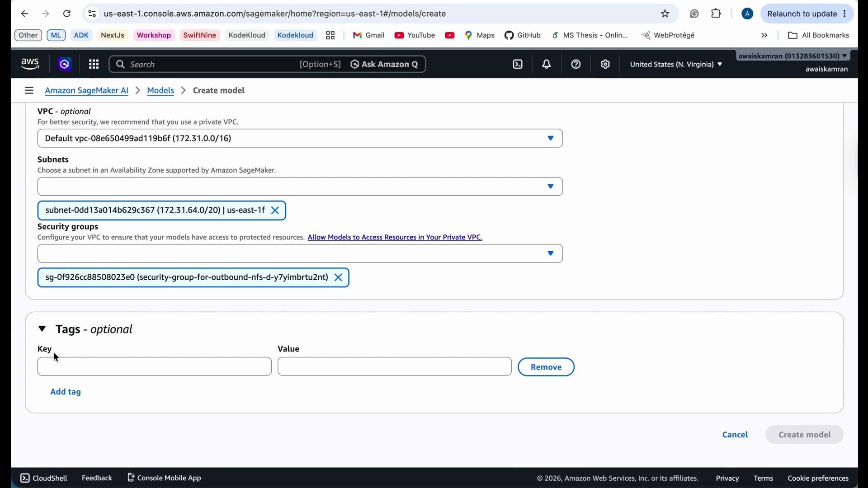The image size is (868, 488).
Task: Open the browser extensions puzzle icon
Action: coord(717,14)
